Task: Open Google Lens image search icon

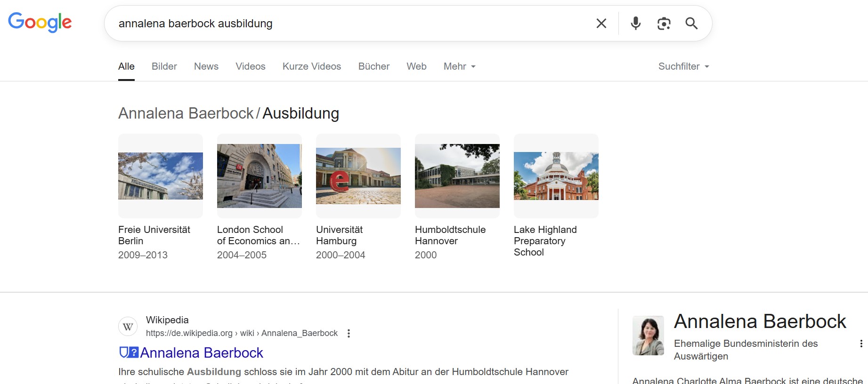Action: (x=664, y=23)
